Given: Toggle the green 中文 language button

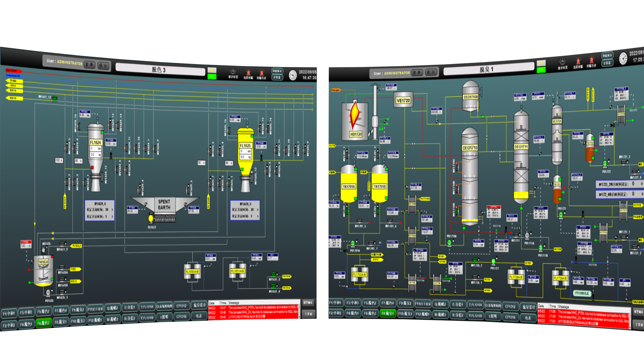Looking at the screenshot, I should click(212, 76).
